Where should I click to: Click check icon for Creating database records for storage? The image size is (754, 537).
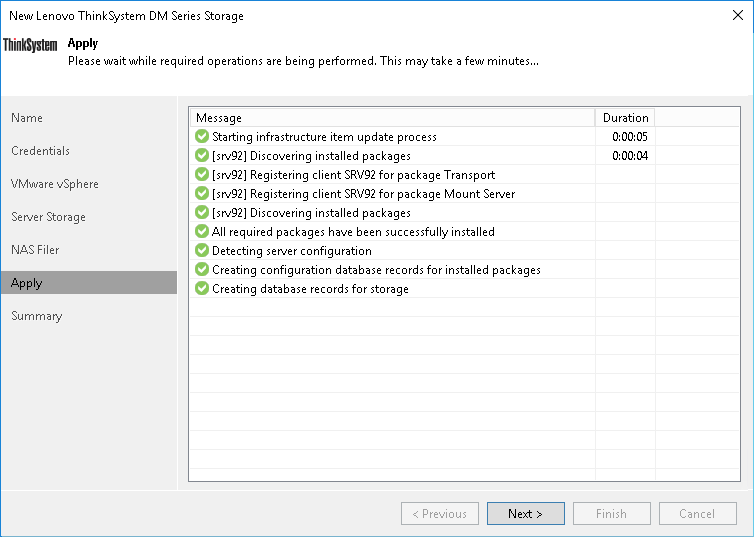click(x=202, y=289)
